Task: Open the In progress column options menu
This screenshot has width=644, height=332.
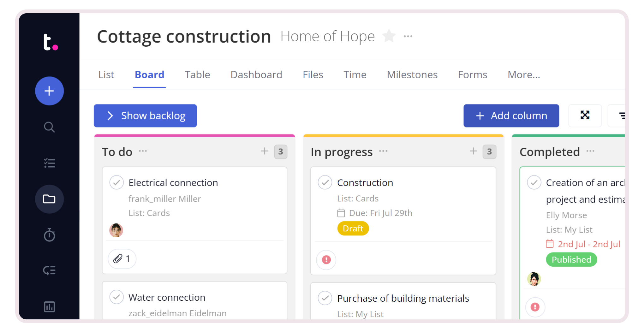Action: tap(383, 151)
